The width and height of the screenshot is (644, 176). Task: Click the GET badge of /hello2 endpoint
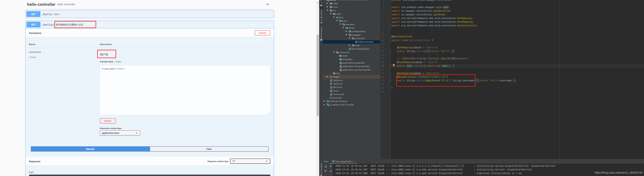click(x=33, y=25)
